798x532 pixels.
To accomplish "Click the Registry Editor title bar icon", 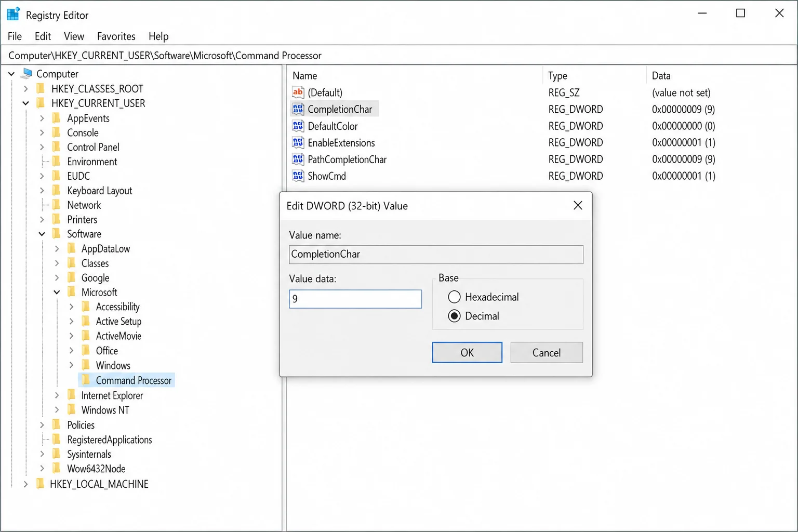I will point(13,14).
